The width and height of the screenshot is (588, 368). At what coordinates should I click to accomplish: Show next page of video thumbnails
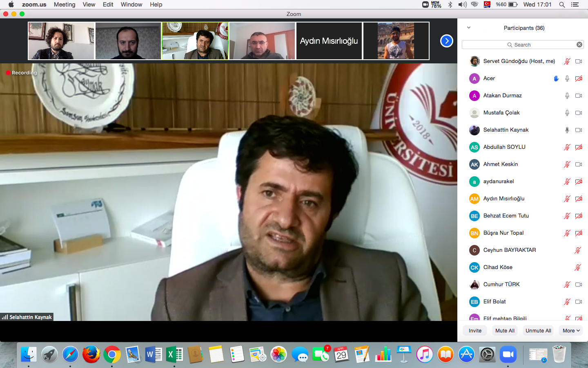click(446, 41)
